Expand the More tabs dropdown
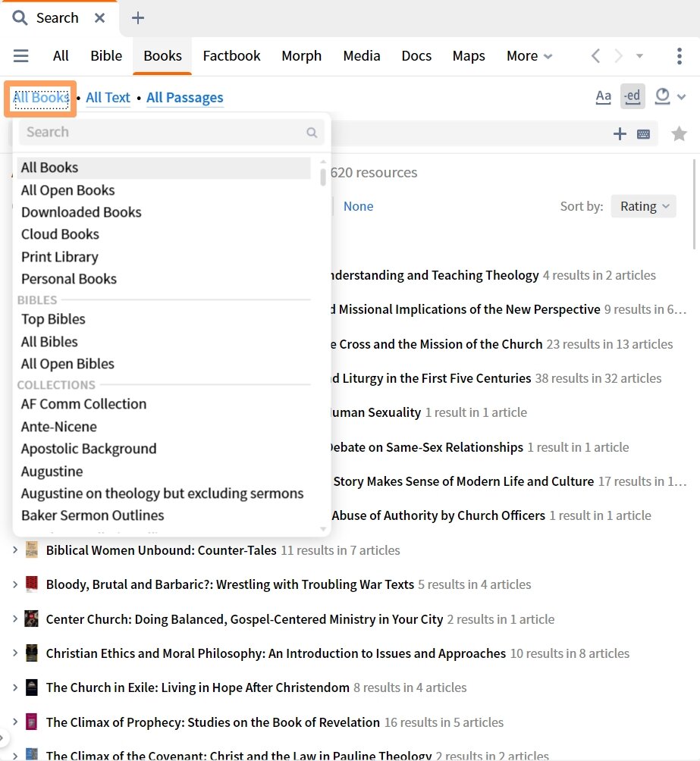This screenshot has width=700, height=761. tap(529, 56)
